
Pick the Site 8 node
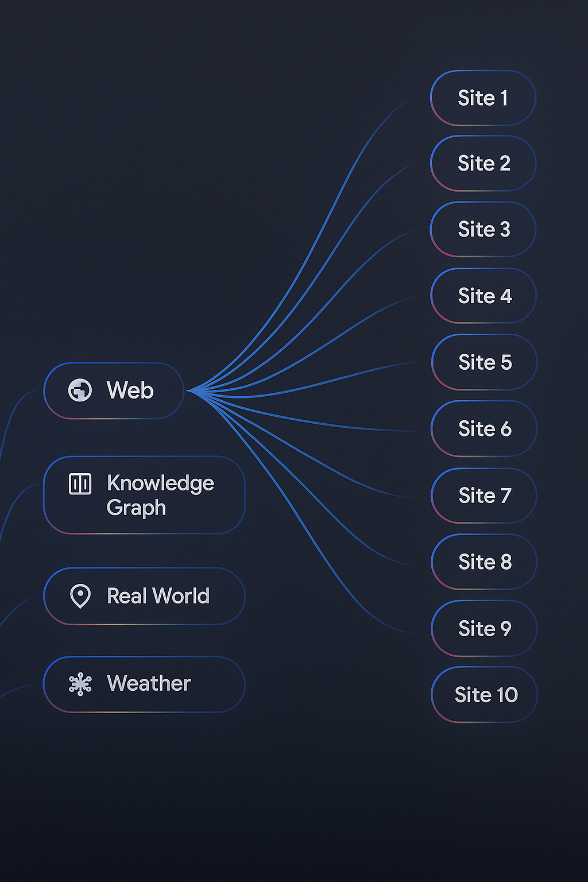tap(484, 562)
